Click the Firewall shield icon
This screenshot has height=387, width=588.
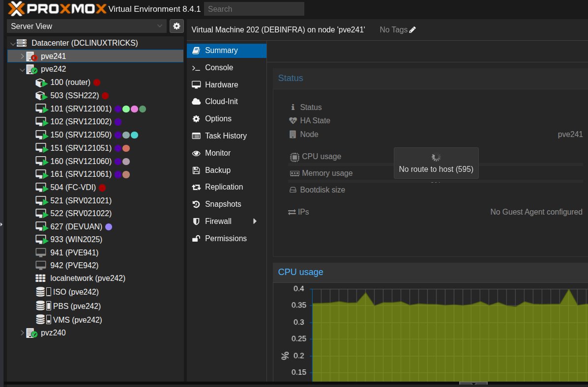196,221
